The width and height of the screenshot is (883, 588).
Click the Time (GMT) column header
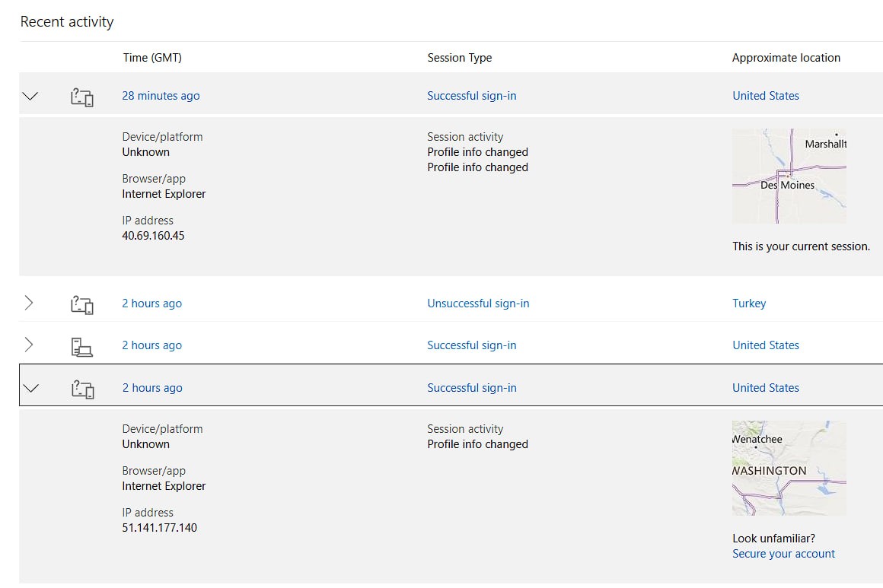coord(151,58)
